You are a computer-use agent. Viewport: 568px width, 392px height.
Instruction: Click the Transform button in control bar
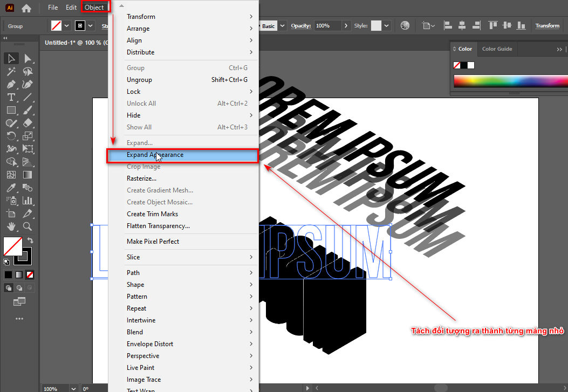pyautogui.click(x=547, y=25)
